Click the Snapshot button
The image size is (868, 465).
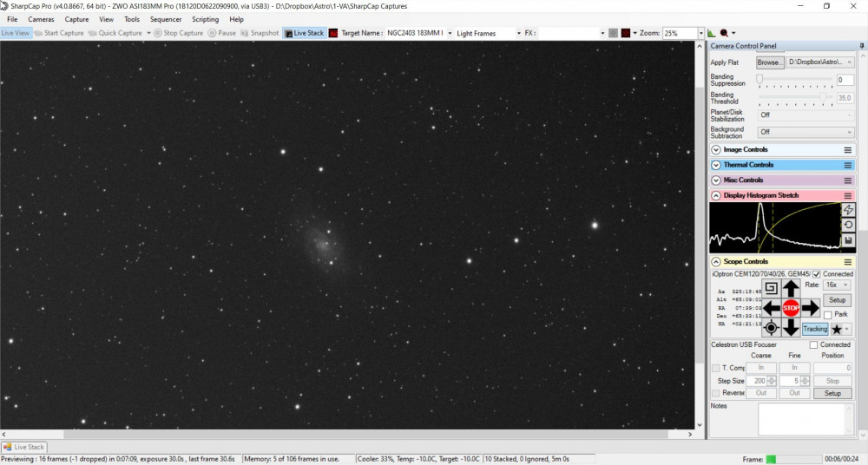260,33
